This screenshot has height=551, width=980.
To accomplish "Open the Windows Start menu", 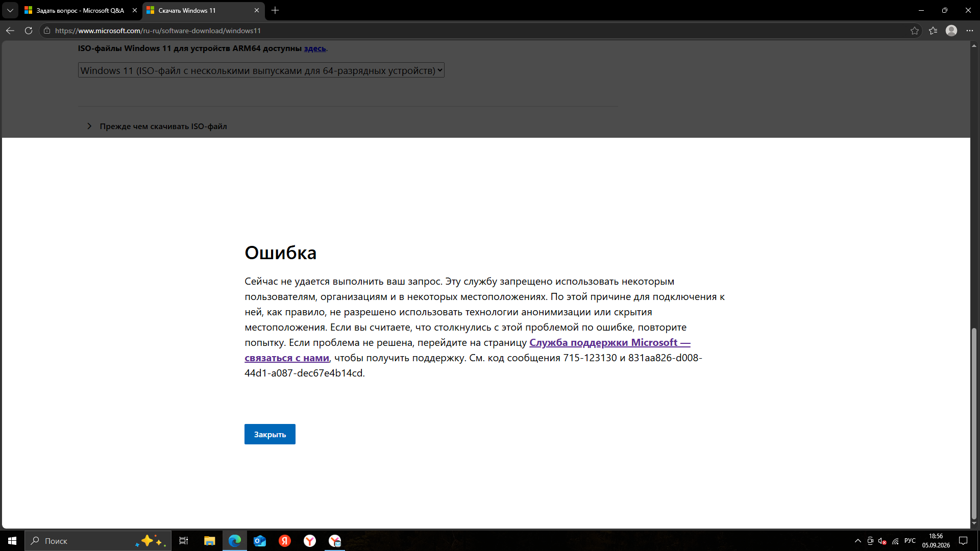I will pyautogui.click(x=12, y=541).
